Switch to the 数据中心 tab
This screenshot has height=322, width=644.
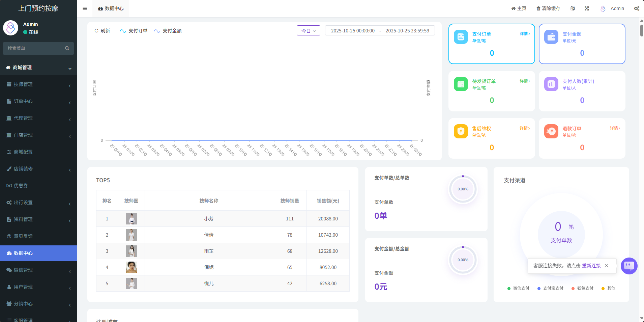pos(111,8)
